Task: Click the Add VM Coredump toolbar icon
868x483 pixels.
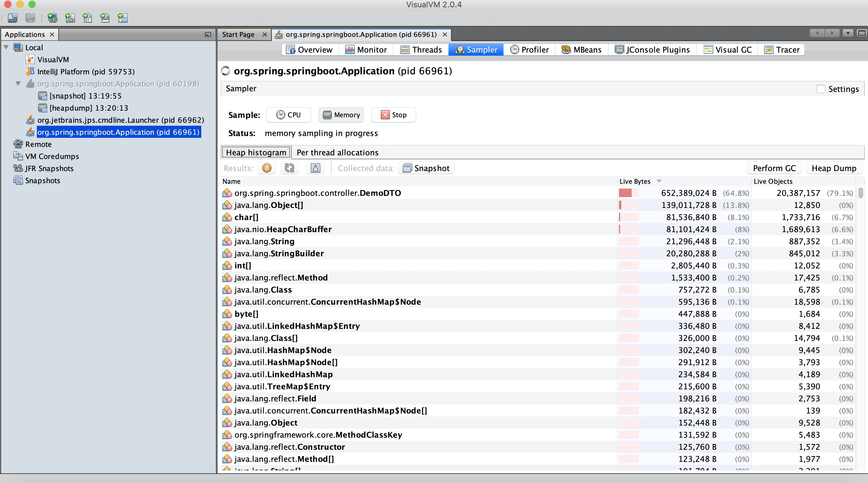Action: point(88,18)
